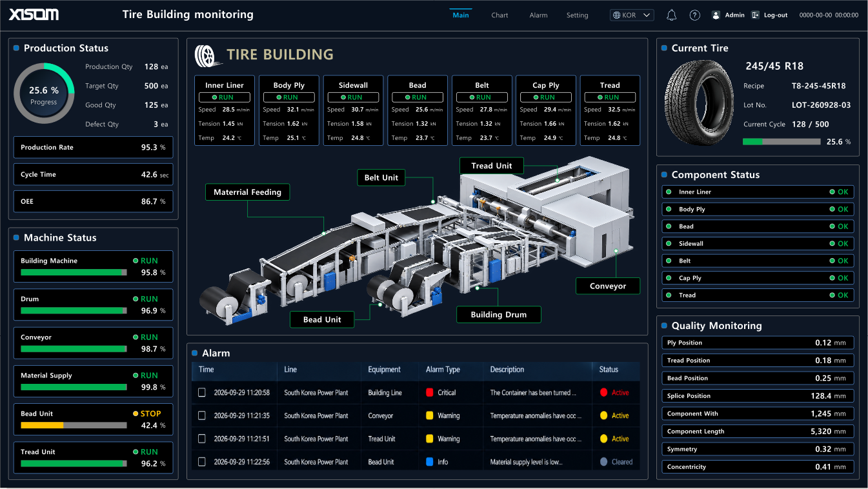Image resolution: width=868 pixels, height=489 pixels.
Task: Switch to the Main tab
Action: tap(461, 15)
